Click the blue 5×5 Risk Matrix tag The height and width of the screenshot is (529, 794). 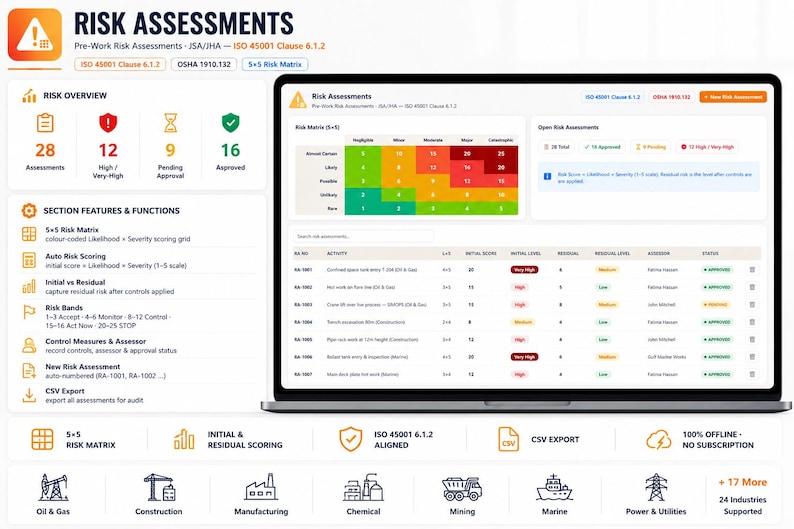tap(275, 64)
